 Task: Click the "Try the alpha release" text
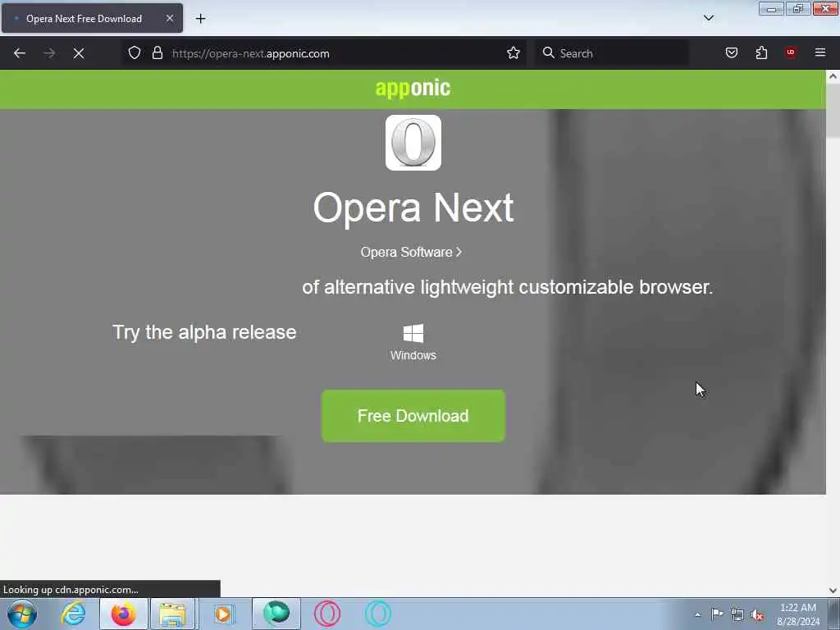(x=204, y=333)
